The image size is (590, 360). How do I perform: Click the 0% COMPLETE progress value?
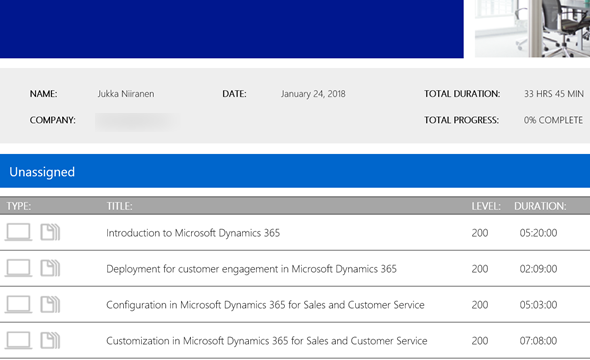coord(553,120)
